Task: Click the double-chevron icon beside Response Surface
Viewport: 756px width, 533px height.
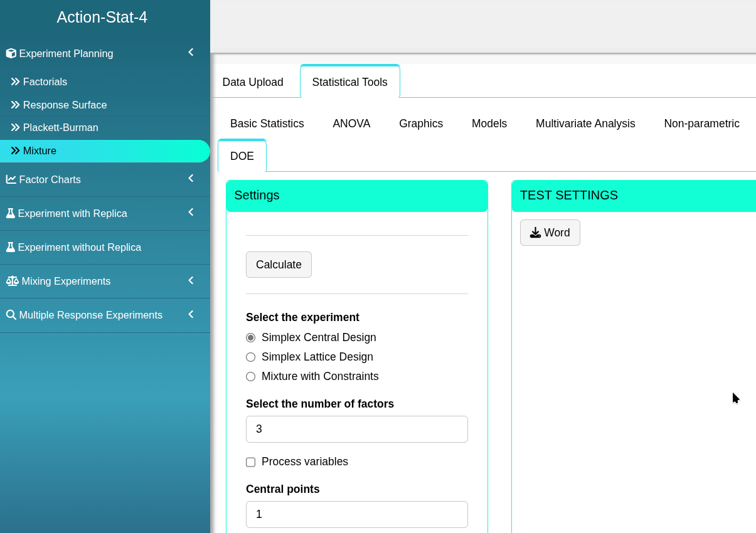Action: click(x=16, y=105)
